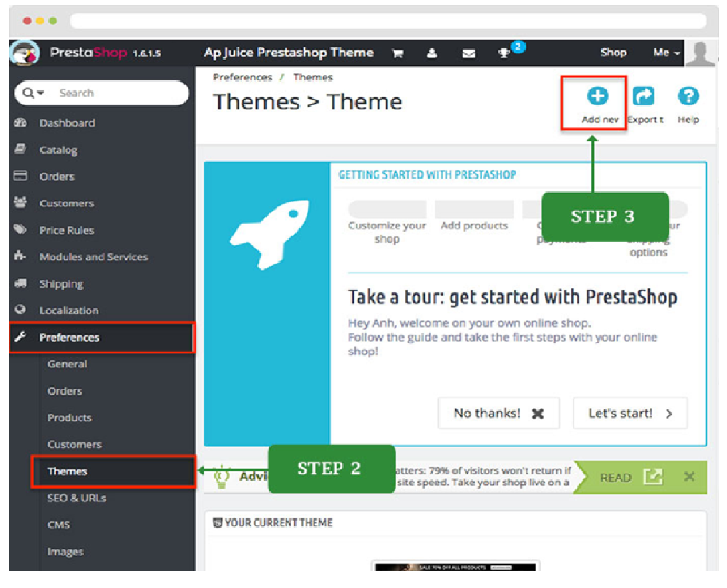Click the Catalog book icon
This screenshot has height=588, width=727.
(20, 149)
